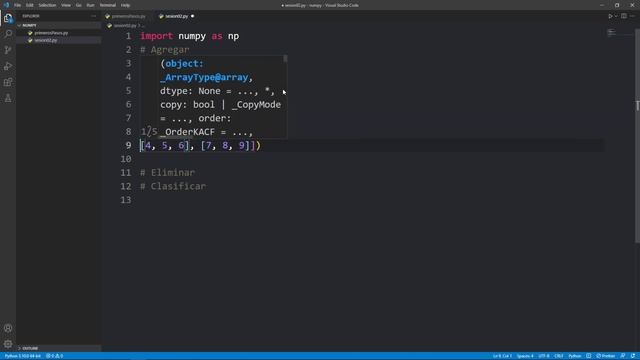Change indentation via Spaces: 4
This screenshot has width=640, height=360.
525,356
